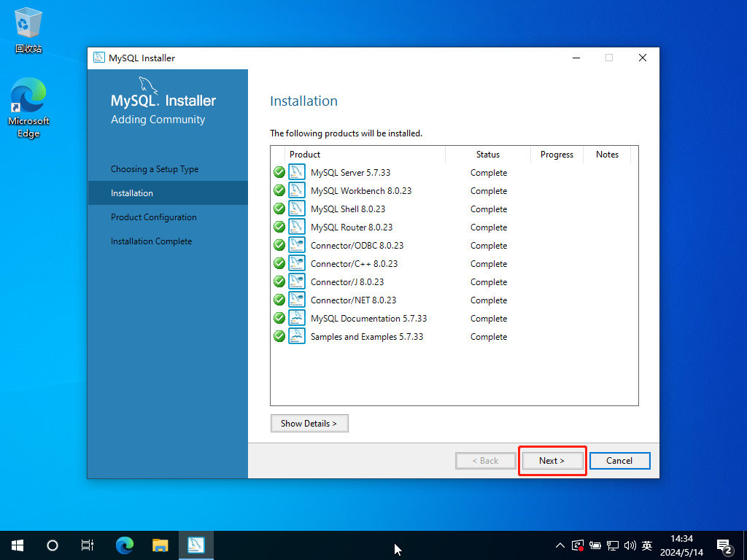Select the MySQL Shell 8.0.23 icon
747x560 pixels.
tap(297, 209)
